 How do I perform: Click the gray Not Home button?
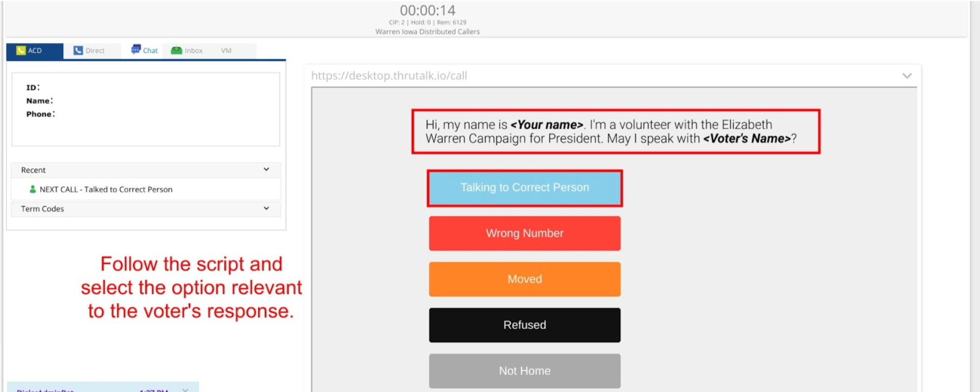(525, 371)
